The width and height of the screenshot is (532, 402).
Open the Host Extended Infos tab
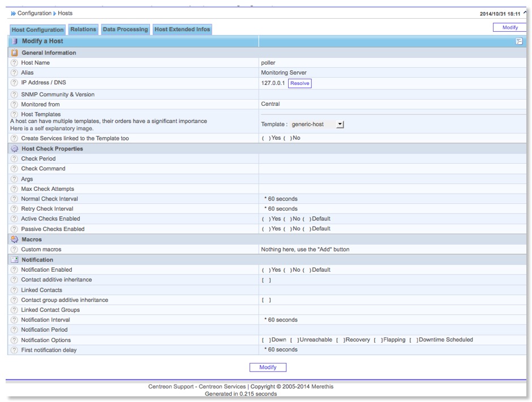click(x=182, y=29)
